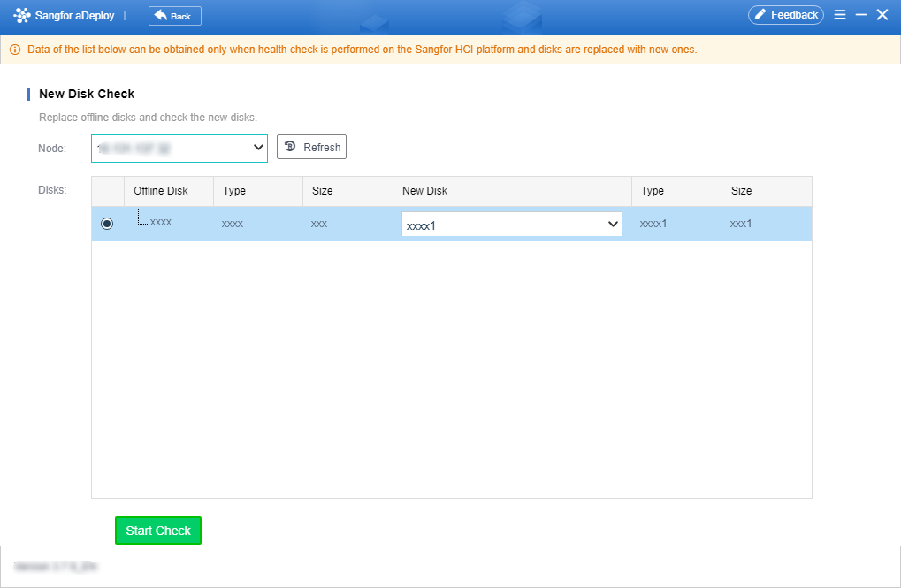Click the orange info icon in banner
The height and width of the screenshot is (588, 901).
[15, 50]
